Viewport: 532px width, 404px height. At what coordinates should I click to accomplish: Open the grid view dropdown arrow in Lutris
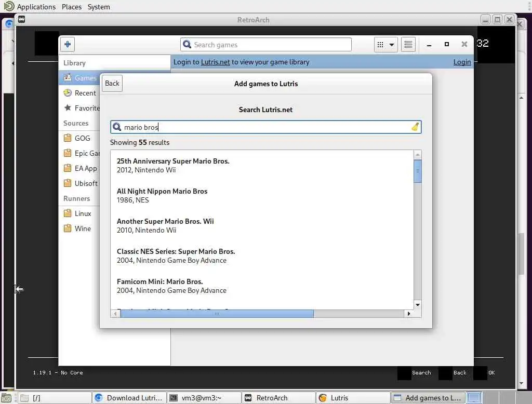(392, 45)
